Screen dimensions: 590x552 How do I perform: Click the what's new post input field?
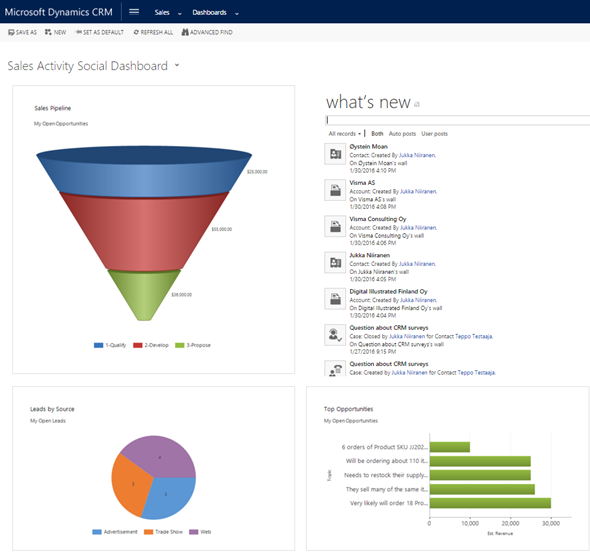(457, 120)
